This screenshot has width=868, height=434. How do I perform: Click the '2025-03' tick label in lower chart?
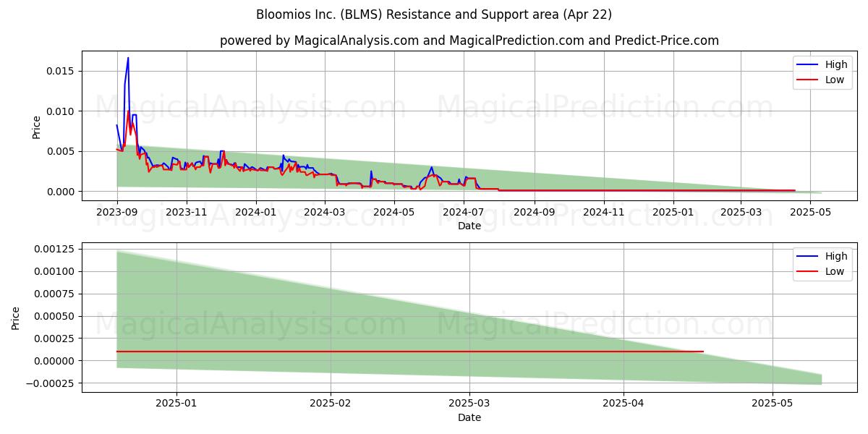(x=469, y=404)
